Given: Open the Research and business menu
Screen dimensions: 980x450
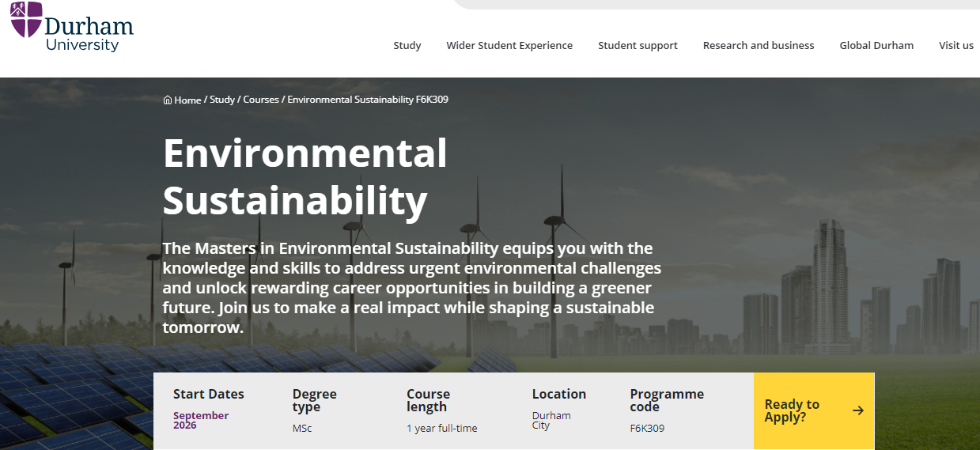Looking at the screenshot, I should pos(758,46).
